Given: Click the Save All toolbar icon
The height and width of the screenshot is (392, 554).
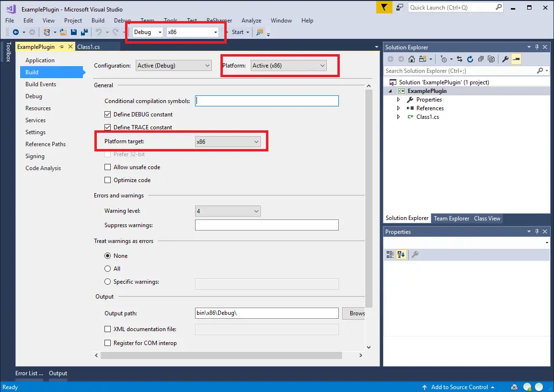Looking at the screenshot, I should (x=84, y=32).
